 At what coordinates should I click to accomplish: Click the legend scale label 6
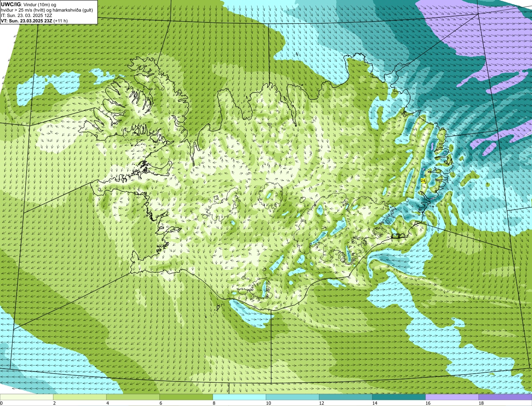pos(161,403)
